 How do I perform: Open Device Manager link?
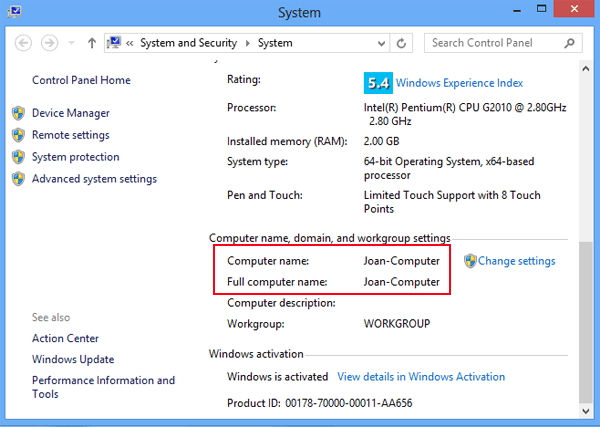click(x=71, y=113)
